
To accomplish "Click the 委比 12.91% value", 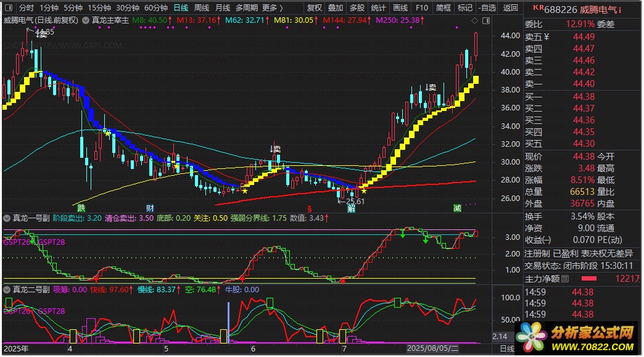I will (580, 24).
